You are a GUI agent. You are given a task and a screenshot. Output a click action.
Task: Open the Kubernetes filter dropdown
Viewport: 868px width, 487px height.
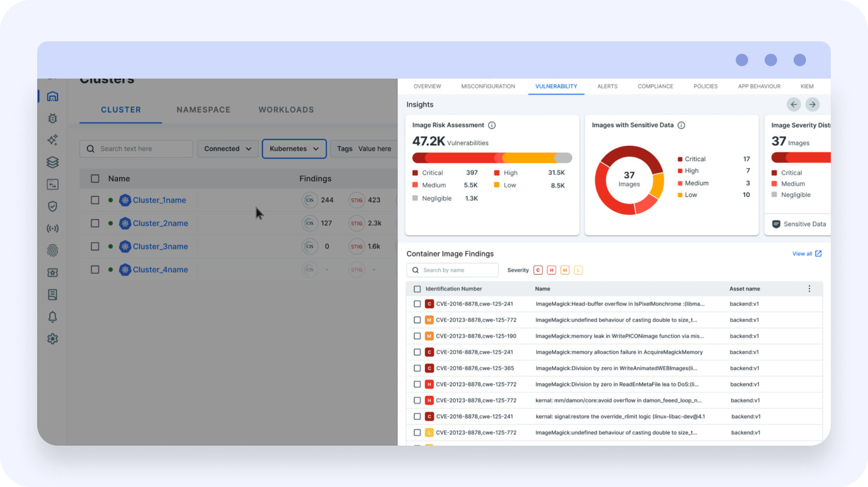point(294,149)
